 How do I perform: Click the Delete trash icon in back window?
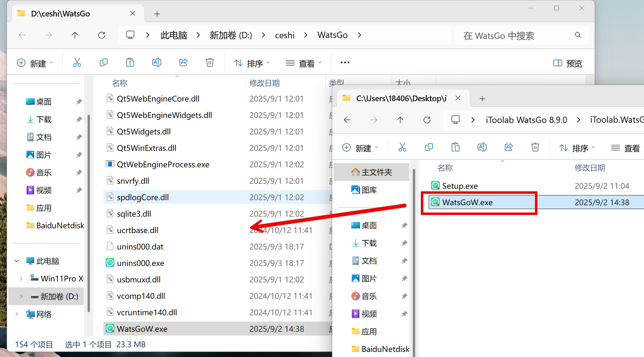[x=210, y=63]
